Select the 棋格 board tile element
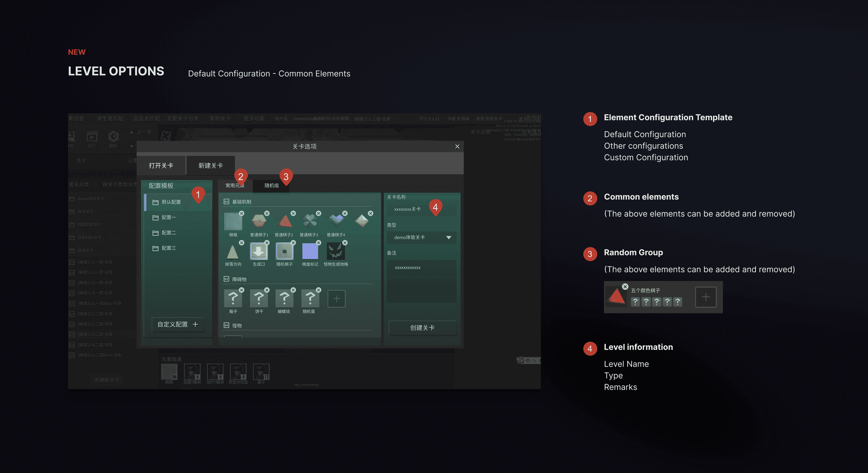Image resolution: width=868 pixels, height=473 pixels. (233, 221)
